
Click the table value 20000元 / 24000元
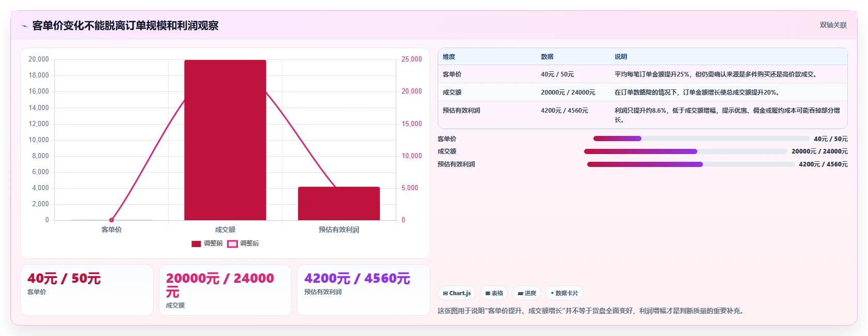(x=568, y=93)
